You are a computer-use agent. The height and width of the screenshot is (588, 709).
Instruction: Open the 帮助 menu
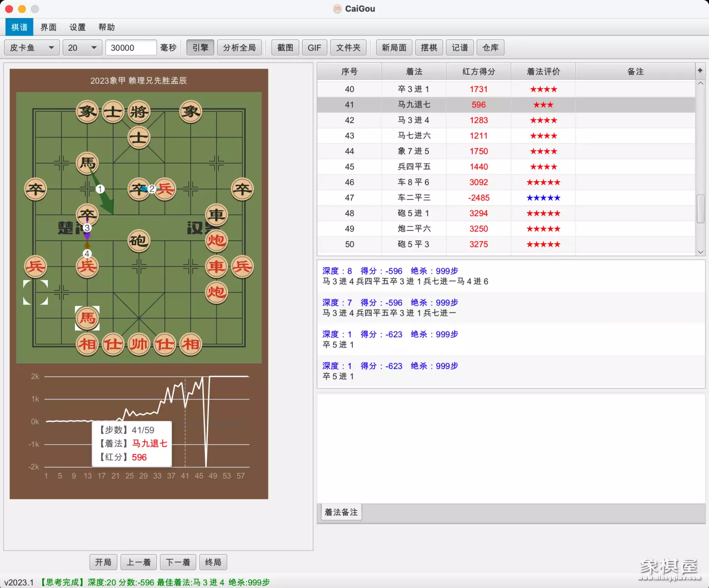tap(106, 27)
